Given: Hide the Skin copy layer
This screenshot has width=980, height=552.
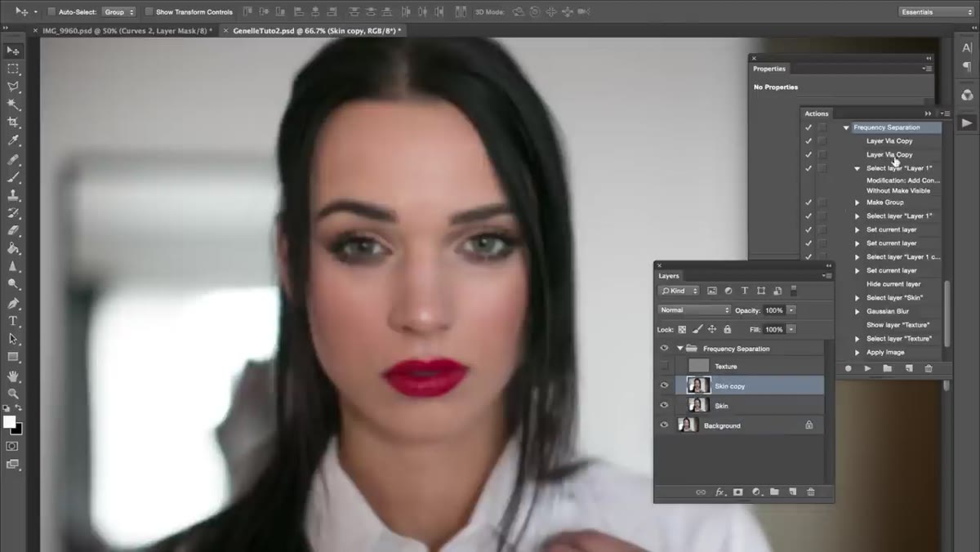Looking at the screenshot, I should coord(664,385).
